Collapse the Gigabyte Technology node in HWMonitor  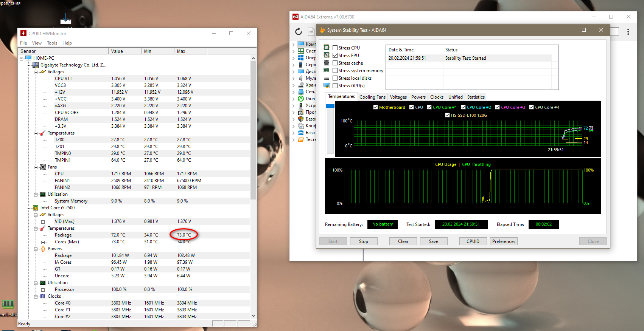coord(28,65)
